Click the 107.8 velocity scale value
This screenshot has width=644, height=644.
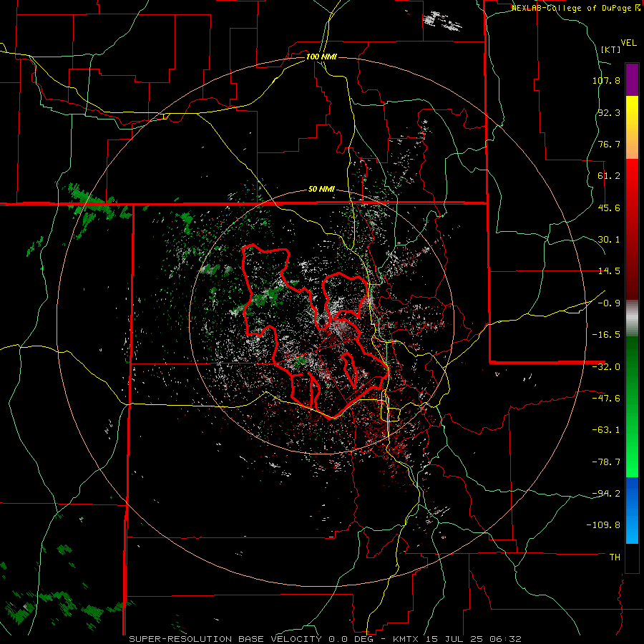click(606, 80)
